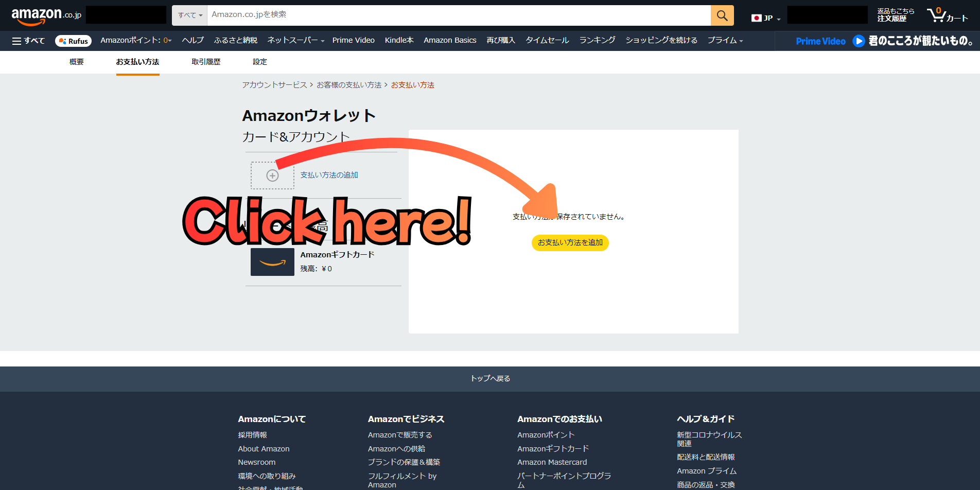Click the お客様の支払い方法 breadcrumb

pos(349,85)
